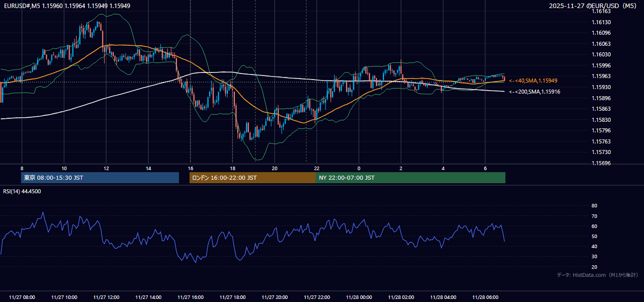Click the 11/28 06:00 time label
Screen dimensions: 644x302
pos(485,297)
